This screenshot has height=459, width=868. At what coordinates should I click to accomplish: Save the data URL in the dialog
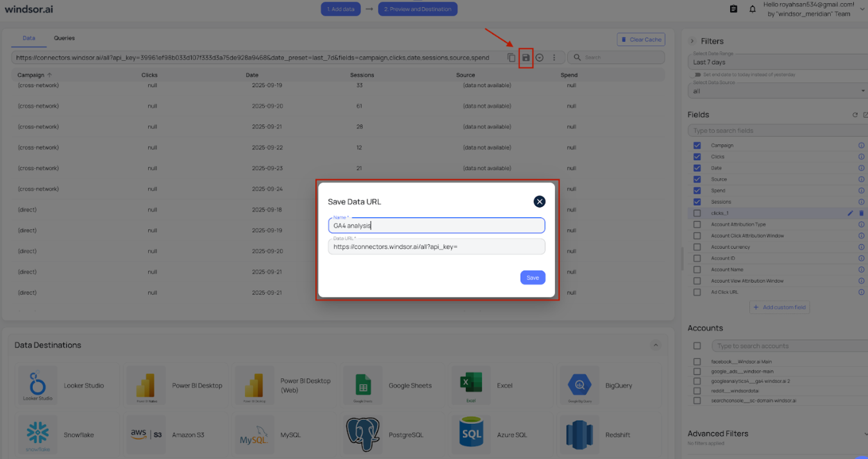(x=532, y=277)
